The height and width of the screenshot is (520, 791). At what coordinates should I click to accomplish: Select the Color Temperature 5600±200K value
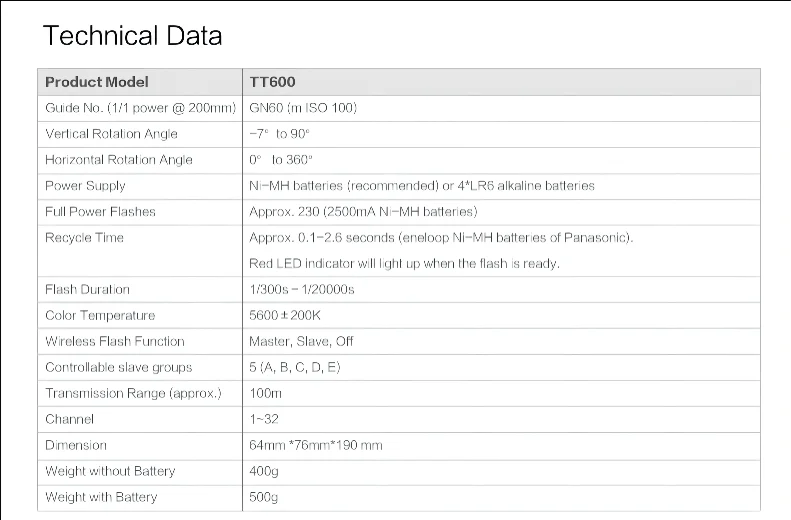click(x=285, y=316)
